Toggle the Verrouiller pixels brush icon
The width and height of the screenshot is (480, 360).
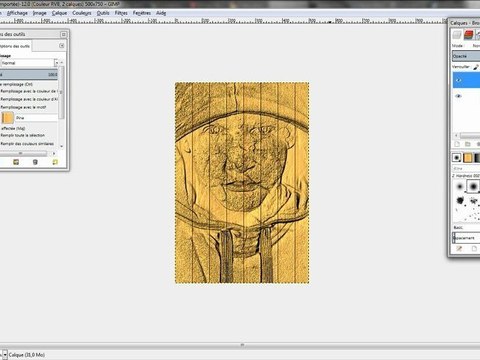click(476, 67)
